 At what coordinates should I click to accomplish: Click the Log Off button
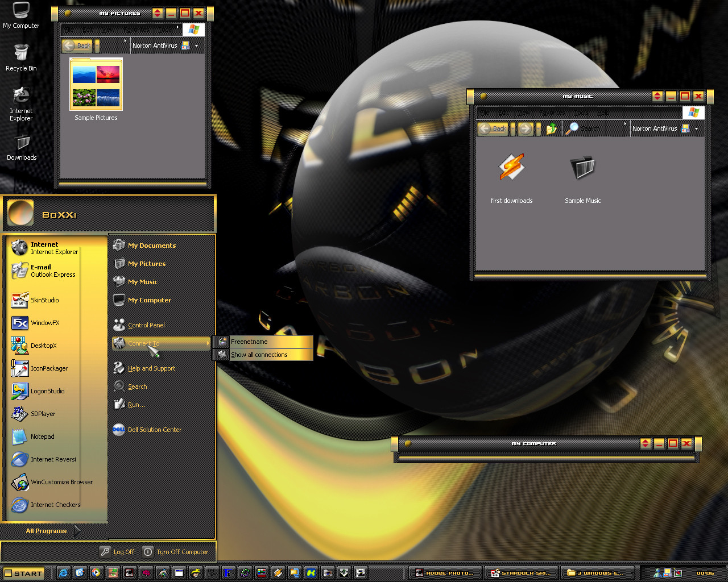tap(117, 552)
